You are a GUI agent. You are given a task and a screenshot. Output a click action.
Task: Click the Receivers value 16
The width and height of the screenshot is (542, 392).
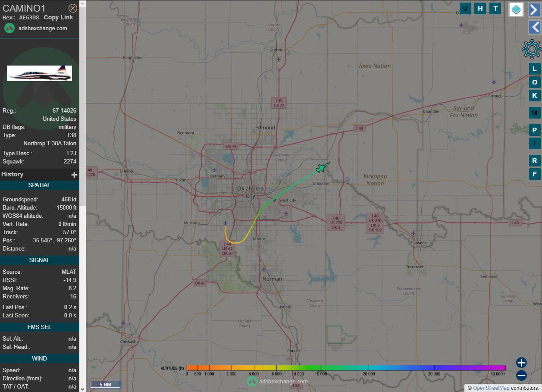pos(73,297)
